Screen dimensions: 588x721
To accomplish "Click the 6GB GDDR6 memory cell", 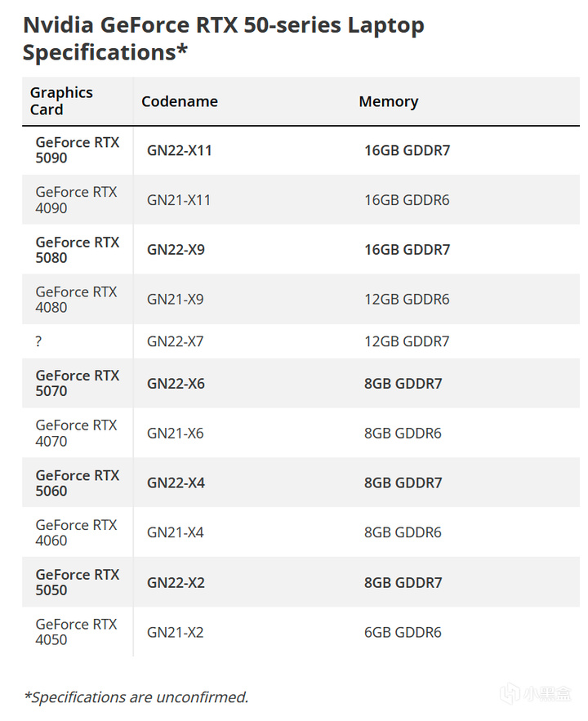I will [x=403, y=632].
